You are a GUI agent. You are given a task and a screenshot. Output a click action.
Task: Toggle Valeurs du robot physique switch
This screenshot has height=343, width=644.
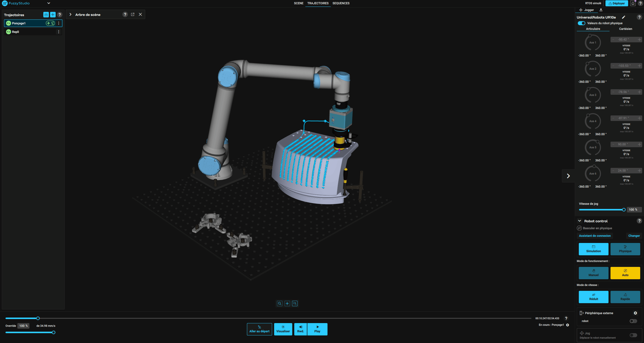pyautogui.click(x=582, y=23)
